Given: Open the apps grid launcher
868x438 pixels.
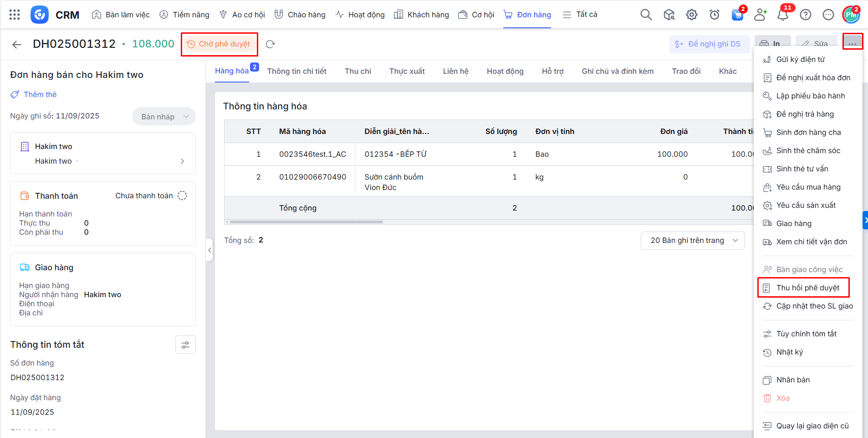Looking at the screenshot, I should [x=15, y=15].
